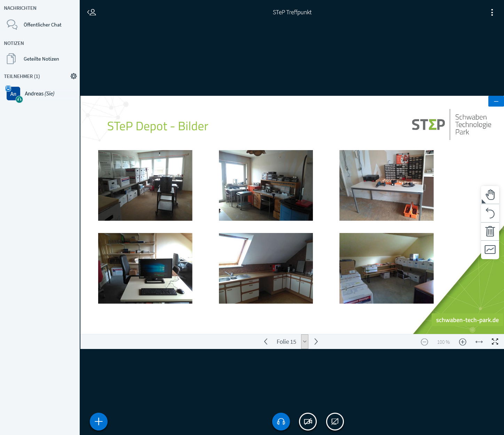Go to the next slide
The width and height of the screenshot is (504, 435).
tap(316, 342)
